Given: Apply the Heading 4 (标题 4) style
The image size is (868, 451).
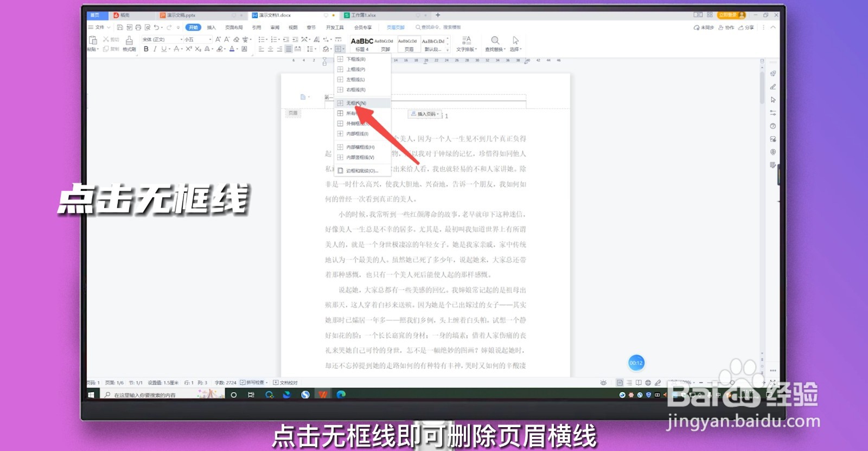Looking at the screenshot, I should point(362,44).
